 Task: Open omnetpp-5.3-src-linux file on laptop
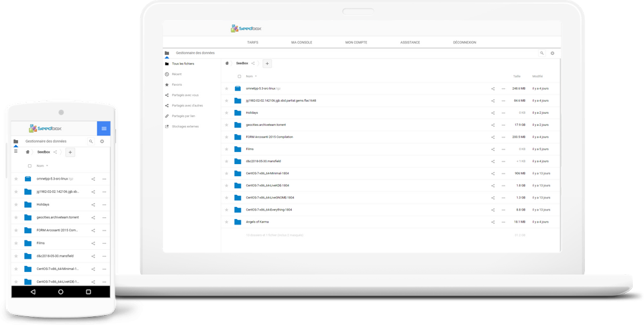pyautogui.click(x=263, y=88)
